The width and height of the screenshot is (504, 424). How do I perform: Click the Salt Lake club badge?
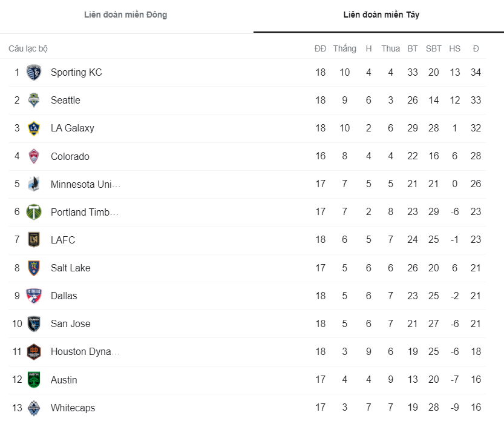[33, 268]
